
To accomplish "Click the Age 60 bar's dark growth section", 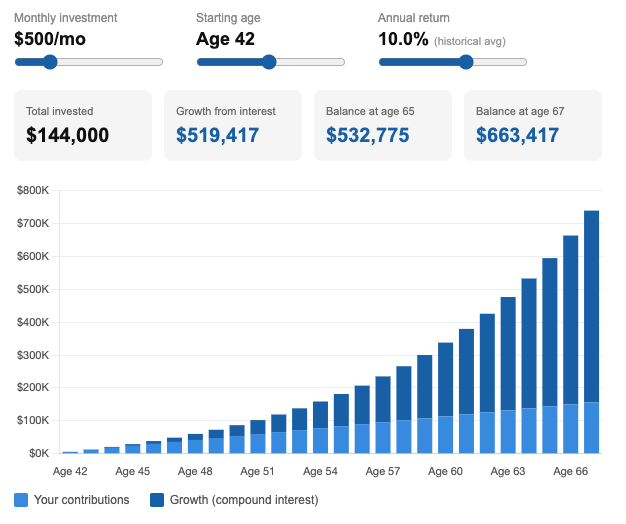I will 446,379.
